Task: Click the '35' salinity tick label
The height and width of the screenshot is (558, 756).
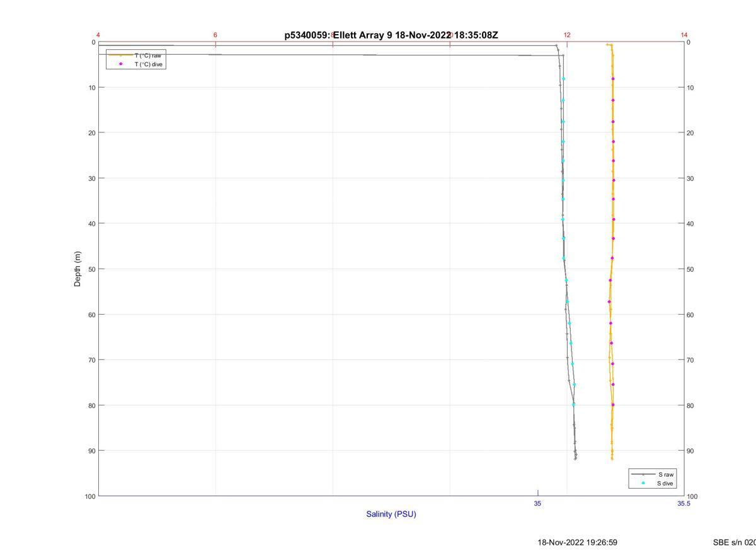Action: click(537, 503)
